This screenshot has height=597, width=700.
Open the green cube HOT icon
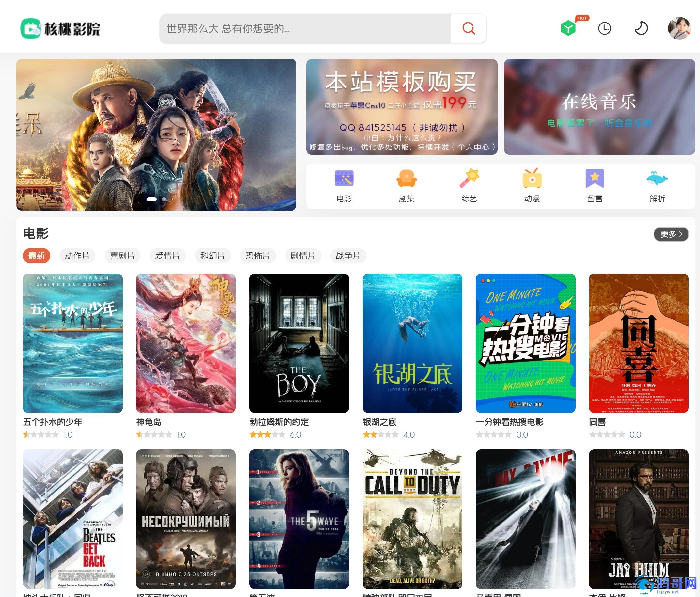(x=568, y=28)
